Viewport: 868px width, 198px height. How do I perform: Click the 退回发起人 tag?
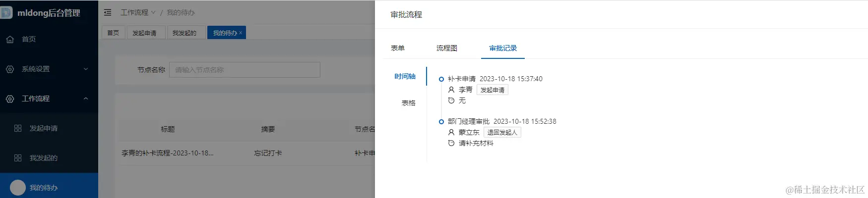[502, 132]
